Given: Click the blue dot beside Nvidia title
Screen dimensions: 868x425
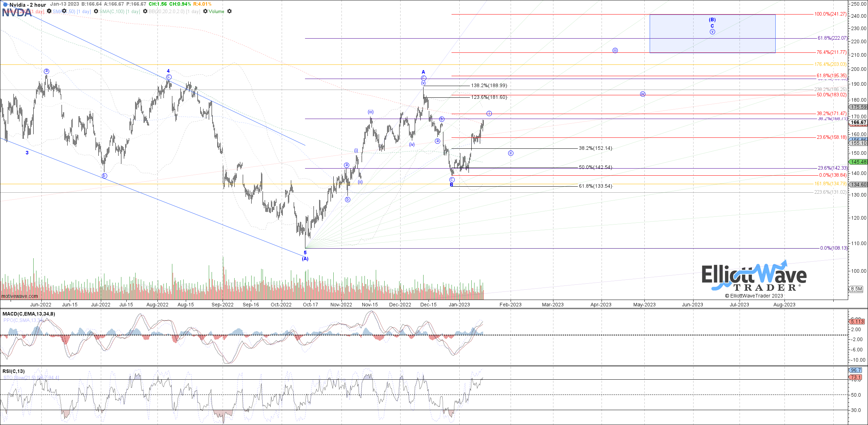Looking at the screenshot, I should click(5, 5).
